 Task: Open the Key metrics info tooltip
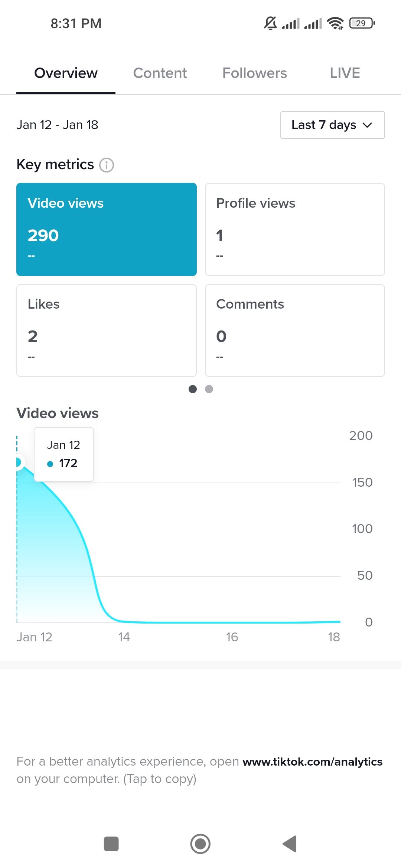pos(107,164)
